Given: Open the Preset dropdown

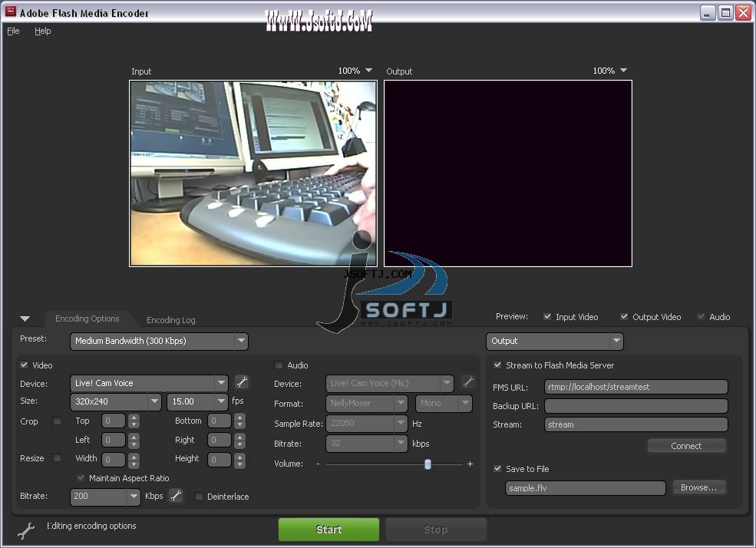Looking at the screenshot, I should 159,341.
